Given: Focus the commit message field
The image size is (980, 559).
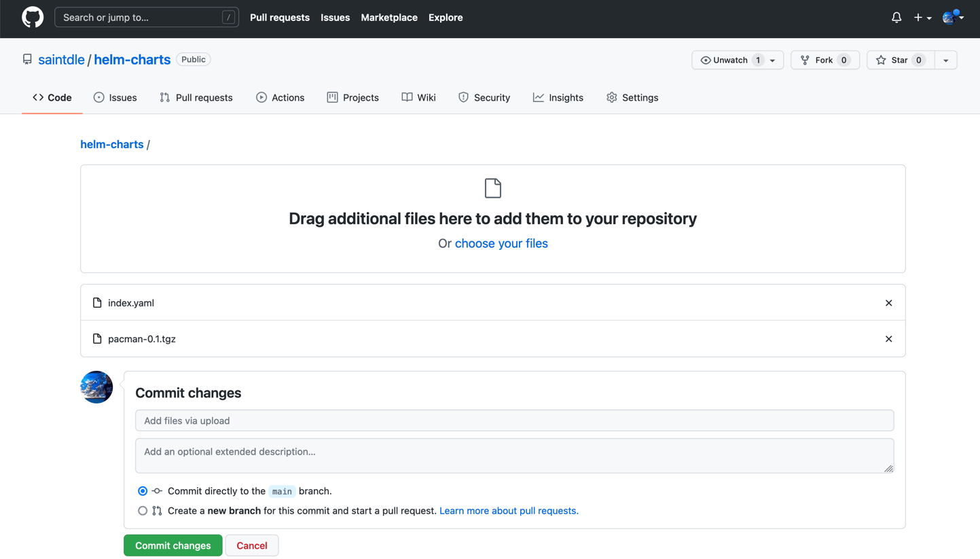Looking at the screenshot, I should (515, 420).
